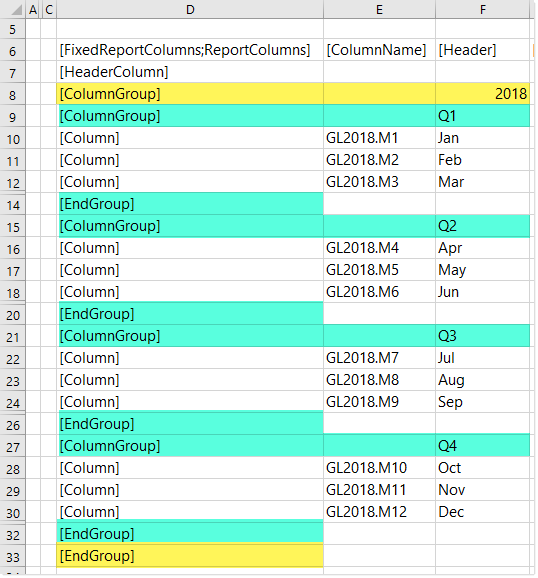Click the FixedReportColumns;ReportColumns cell

click(190, 50)
